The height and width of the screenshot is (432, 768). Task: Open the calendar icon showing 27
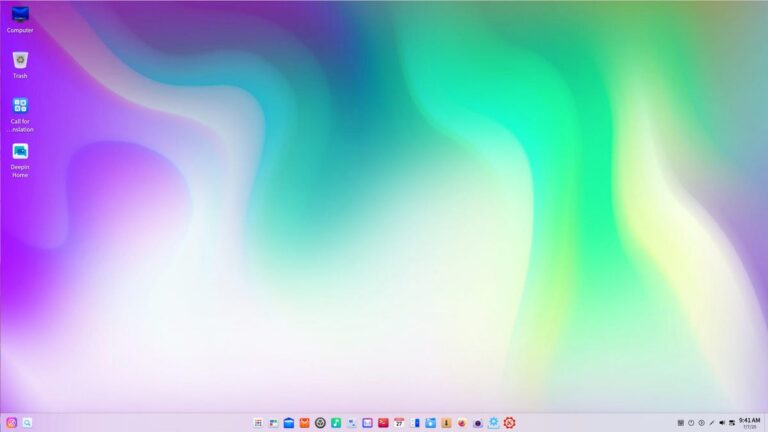pyautogui.click(x=399, y=423)
